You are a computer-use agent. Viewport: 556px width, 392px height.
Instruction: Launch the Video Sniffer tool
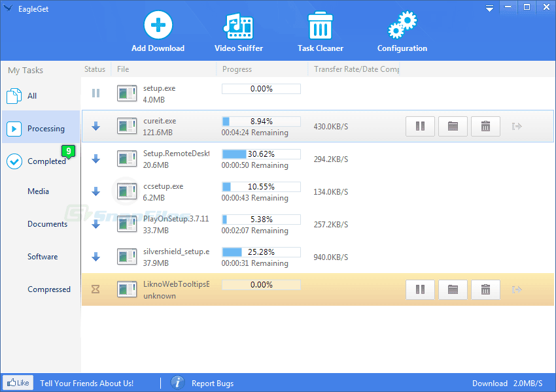click(239, 32)
